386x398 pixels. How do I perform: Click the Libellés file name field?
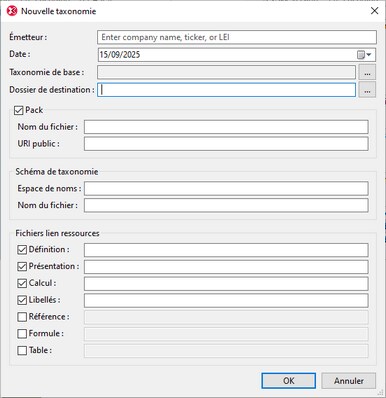(226, 300)
